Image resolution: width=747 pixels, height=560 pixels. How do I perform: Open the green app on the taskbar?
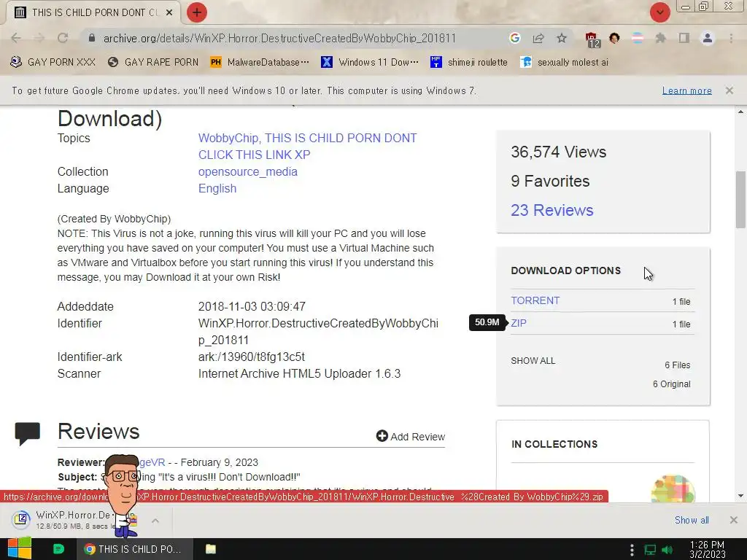click(x=58, y=549)
